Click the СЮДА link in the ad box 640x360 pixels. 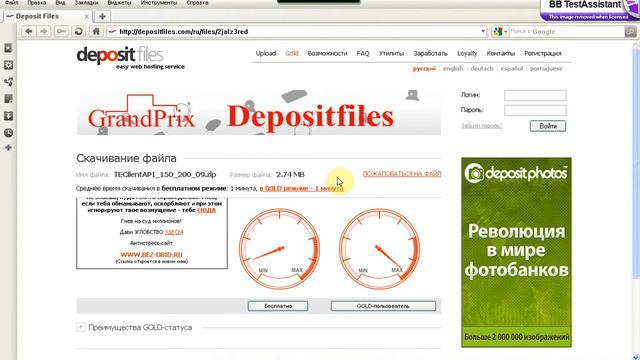click(x=206, y=210)
